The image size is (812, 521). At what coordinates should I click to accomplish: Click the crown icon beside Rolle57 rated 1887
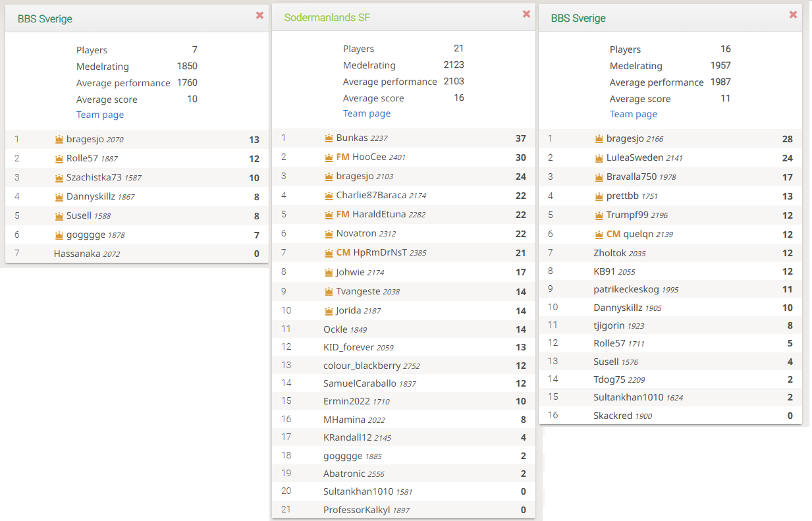tap(59, 158)
